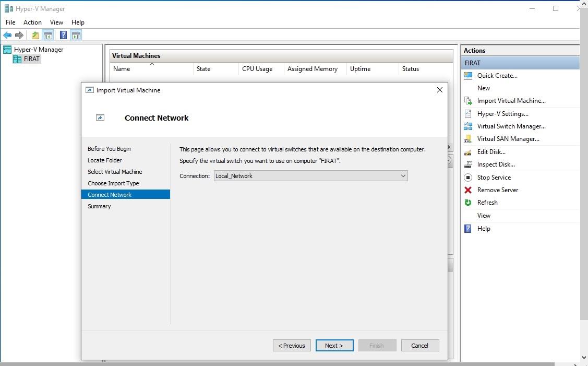Select the Choose Import Type wizard step
Image resolution: width=588 pixels, height=366 pixels.
coord(113,184)
